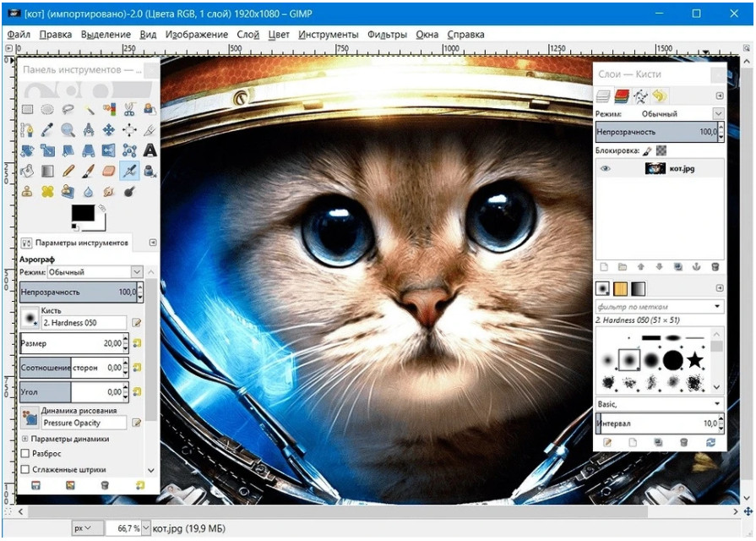Pick the Fuzzy Select magic wand
756x541 pixels.
tap(89, 110)
